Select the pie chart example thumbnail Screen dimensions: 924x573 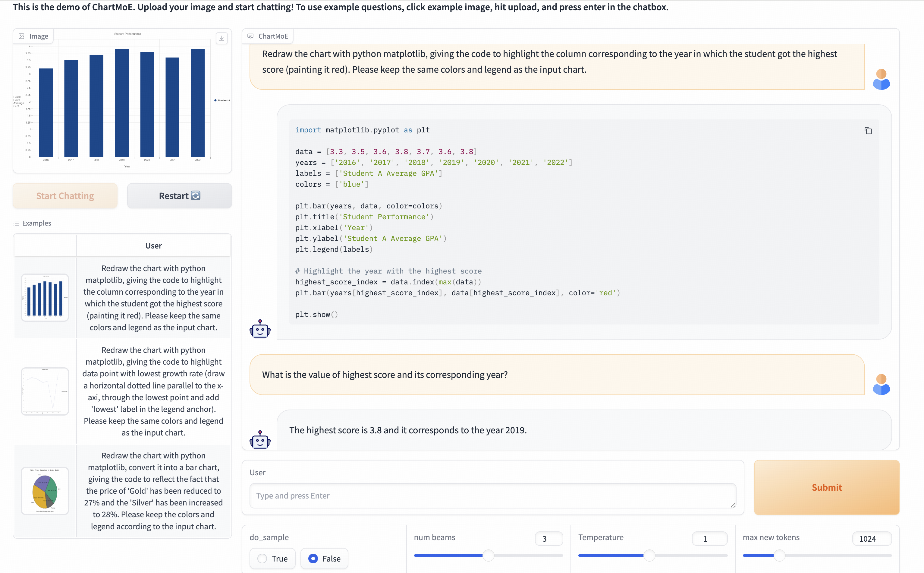point(45,491)
